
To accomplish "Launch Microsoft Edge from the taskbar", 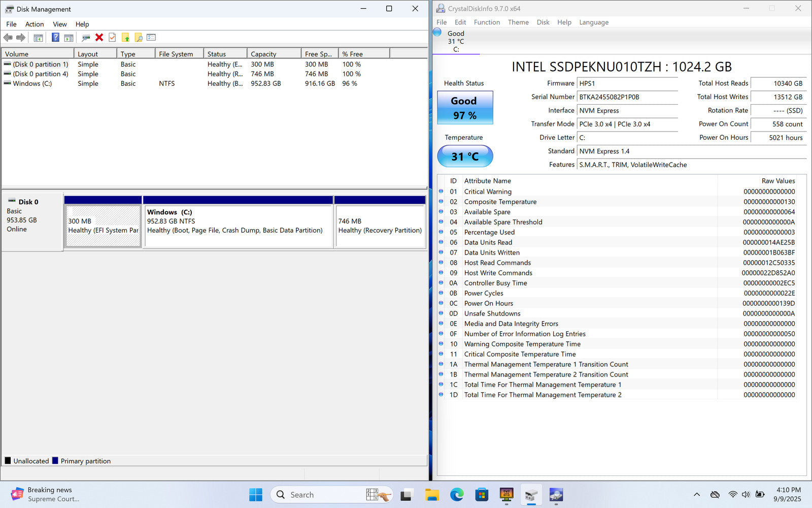I will pyautogui.click(x=457, y=495).
